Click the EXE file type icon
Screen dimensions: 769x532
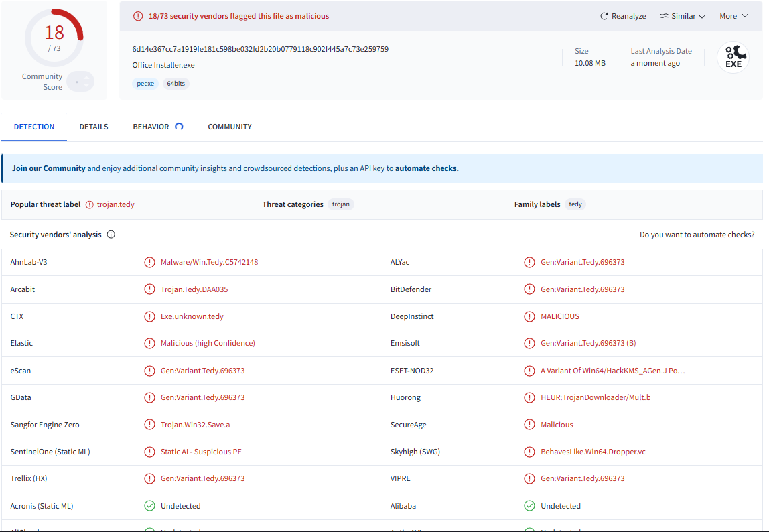point(733,58)
